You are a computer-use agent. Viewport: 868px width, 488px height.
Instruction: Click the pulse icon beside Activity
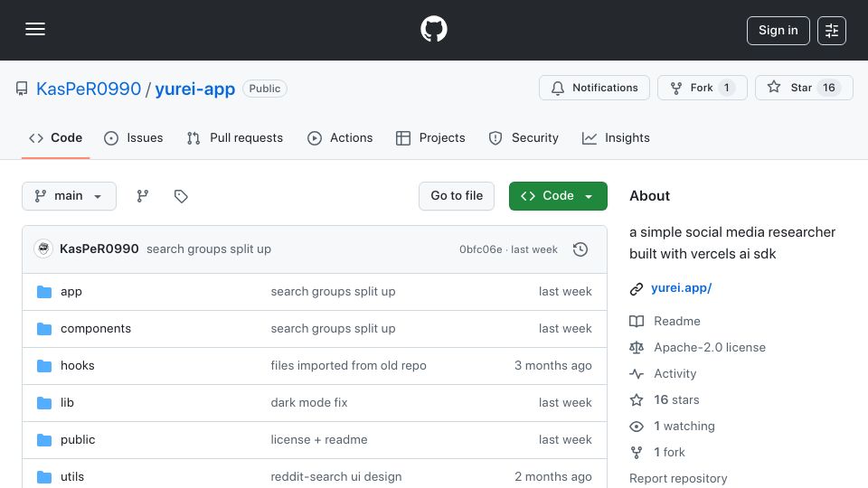(637, 374)
